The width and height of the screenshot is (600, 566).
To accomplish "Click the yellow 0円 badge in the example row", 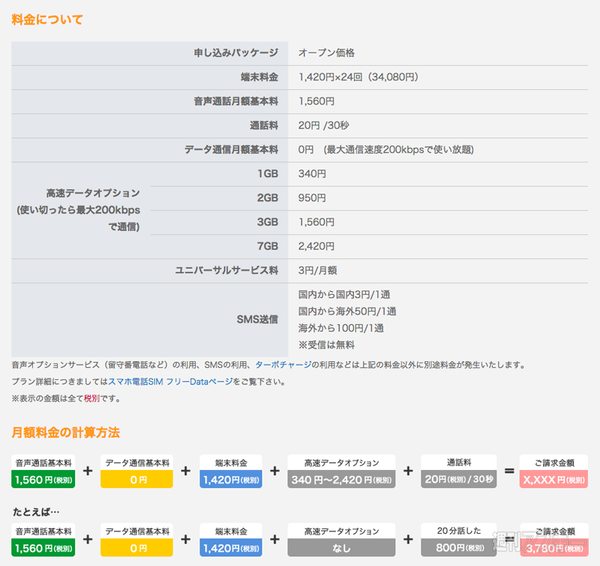I will pyautogui.click(x=137, y=548).
